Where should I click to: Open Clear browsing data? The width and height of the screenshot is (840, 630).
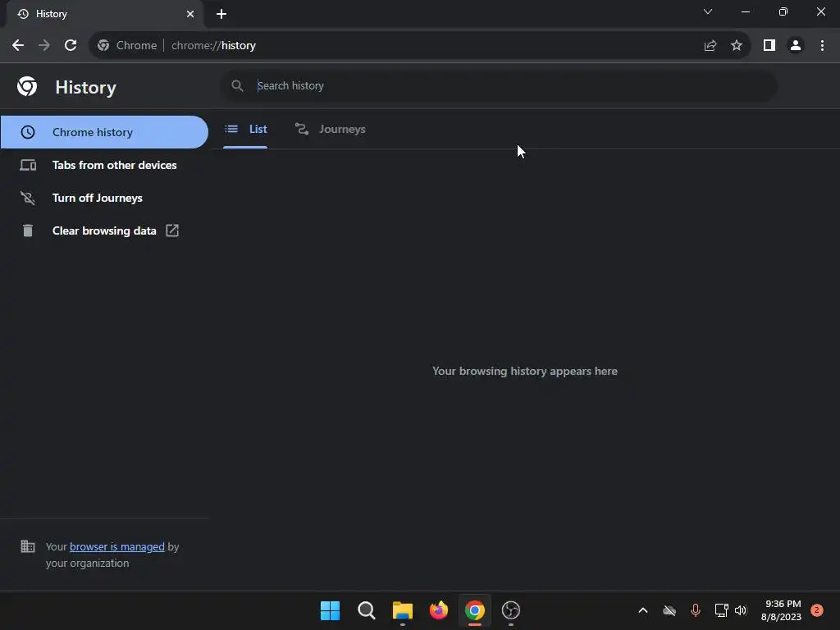coord(104,231)
